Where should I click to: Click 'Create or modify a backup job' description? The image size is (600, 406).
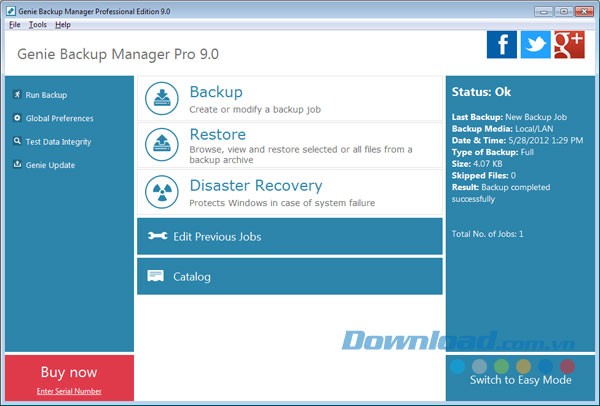pyautogui.click(x=255, y=109)
